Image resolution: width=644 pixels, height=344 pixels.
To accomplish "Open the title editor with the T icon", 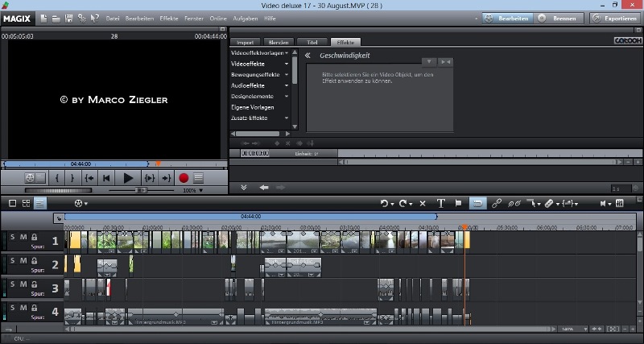I will coord(440,203).
